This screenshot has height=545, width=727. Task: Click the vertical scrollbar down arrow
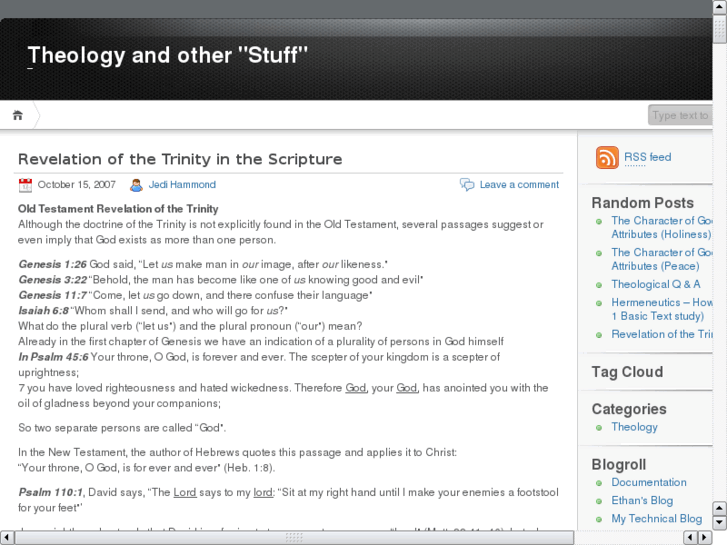click(719, 521)
